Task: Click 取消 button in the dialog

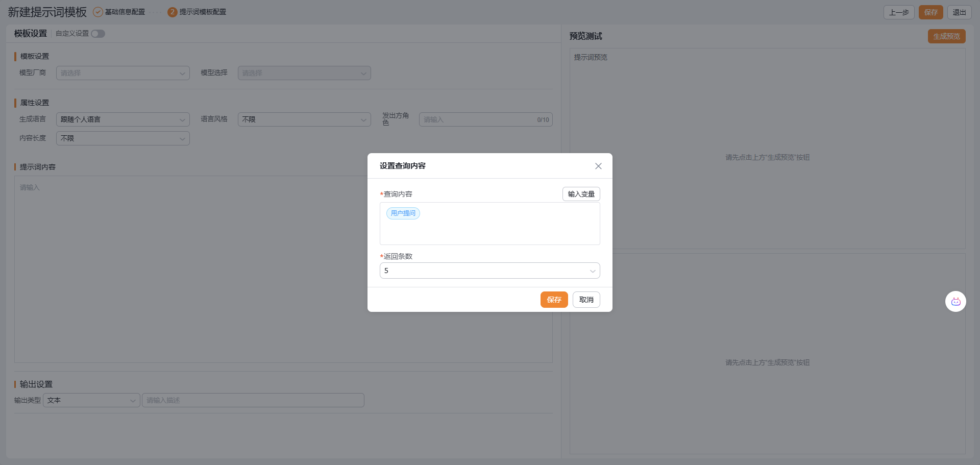Action: [x=586, y=300]
